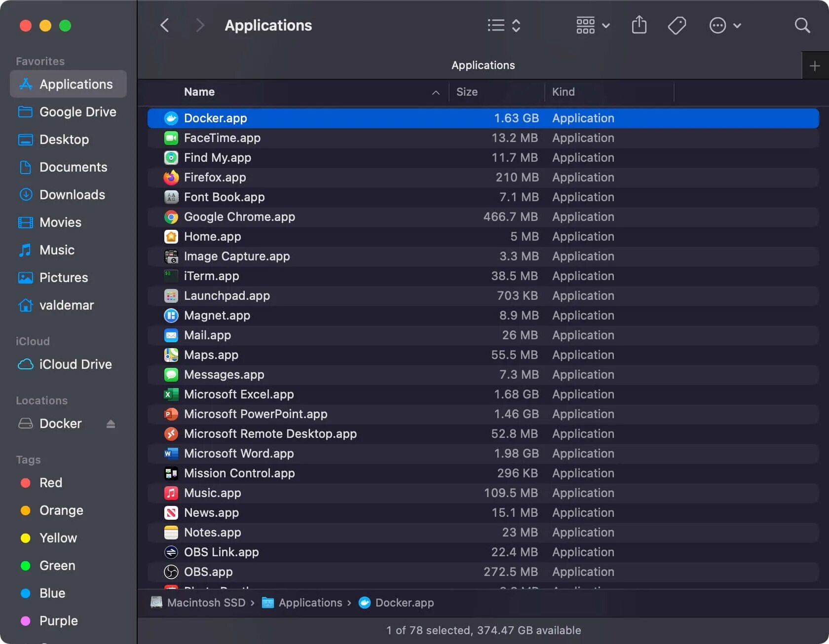Select the Magnet.app icon
Viewport: 829px width, 644px height.
[171, 316]
